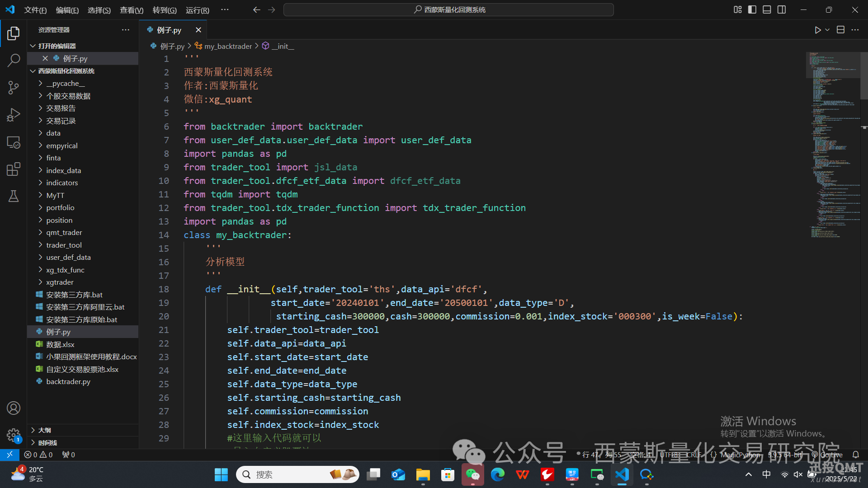Show errors and warnings problems count

[x=38, y=455]
